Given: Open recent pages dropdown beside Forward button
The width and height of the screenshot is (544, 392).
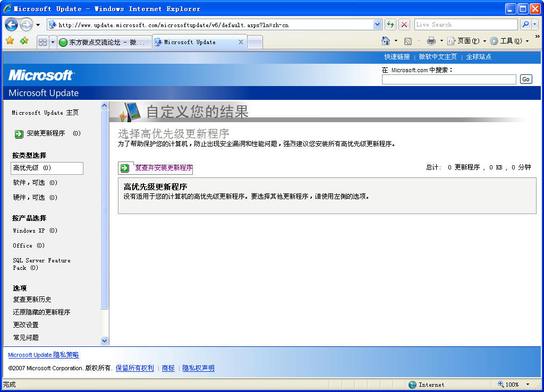Looking at the screenshot, I should (38, 24).
